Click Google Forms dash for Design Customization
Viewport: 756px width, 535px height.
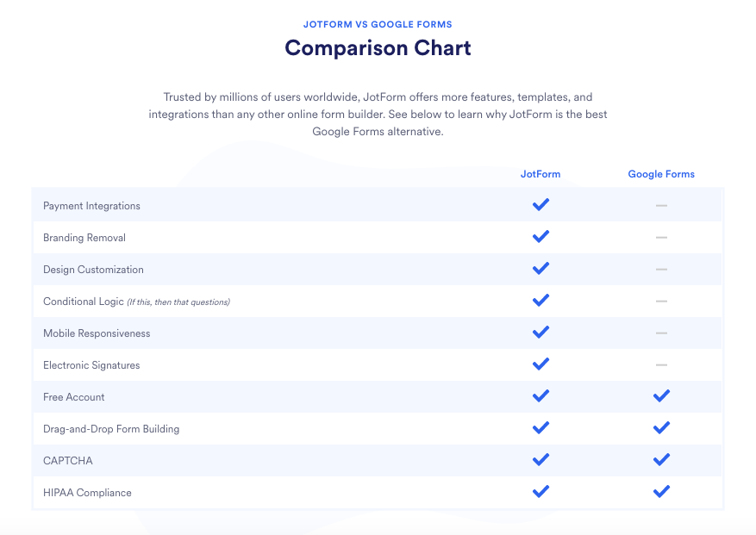point(661,270)
